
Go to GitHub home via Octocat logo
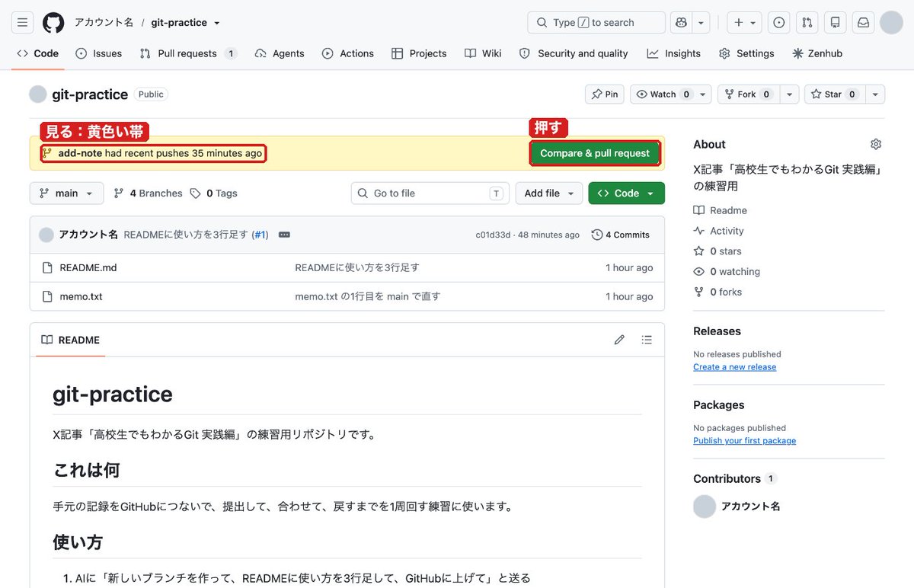tap(53, 23)
